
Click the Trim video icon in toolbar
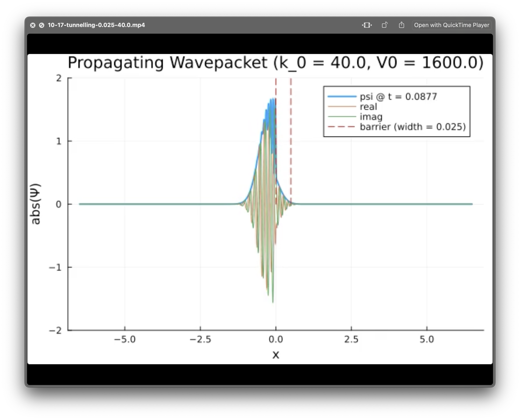pyautogui.click(x=367, y=25)
